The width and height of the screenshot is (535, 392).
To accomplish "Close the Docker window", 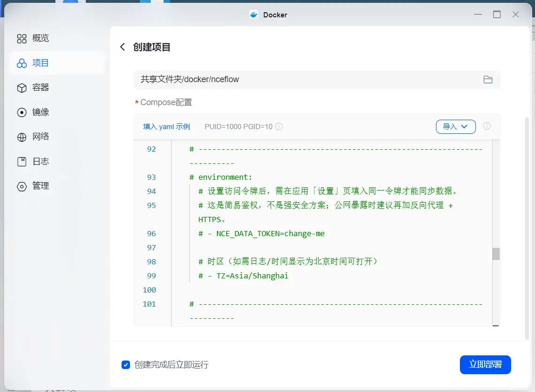I will coord(516,15).
